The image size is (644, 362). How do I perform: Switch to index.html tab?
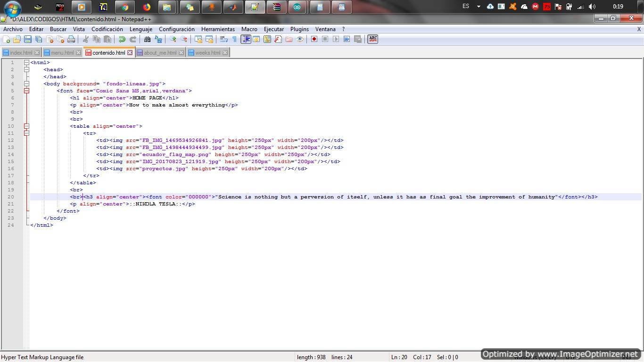21,53
